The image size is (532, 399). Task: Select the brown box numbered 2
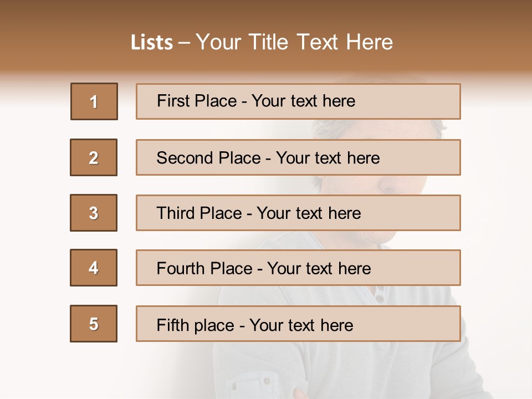(94, 157)
